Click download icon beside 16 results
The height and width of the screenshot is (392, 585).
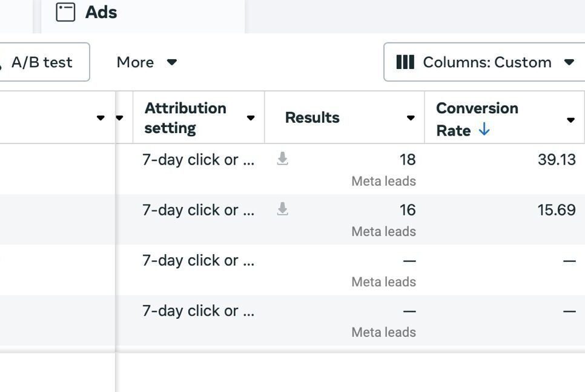click(282, 209)
